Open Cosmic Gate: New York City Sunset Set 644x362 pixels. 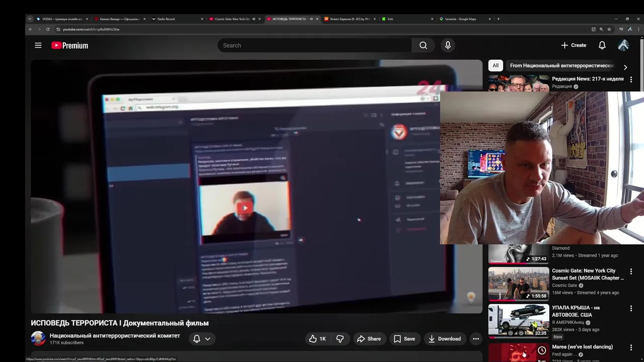[588, 274]
